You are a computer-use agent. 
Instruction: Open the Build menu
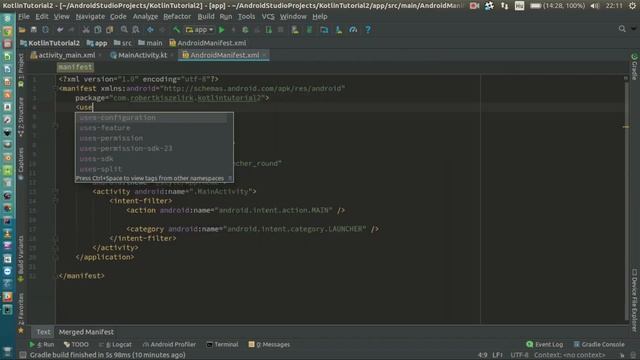pos(206,17)
